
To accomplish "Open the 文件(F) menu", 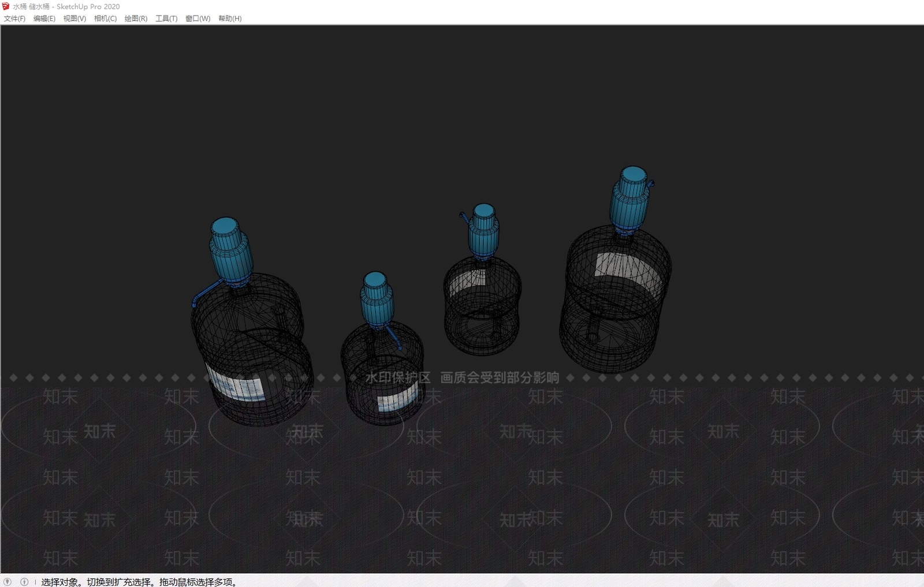I will click(x=14, y=18).
